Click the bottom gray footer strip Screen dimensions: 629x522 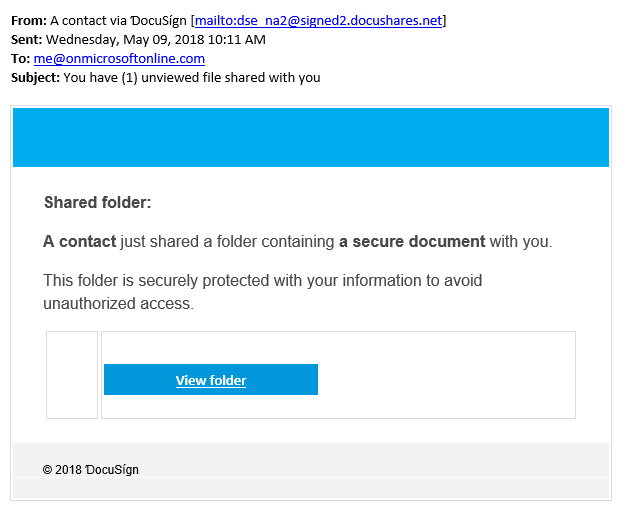coord(311,488)
